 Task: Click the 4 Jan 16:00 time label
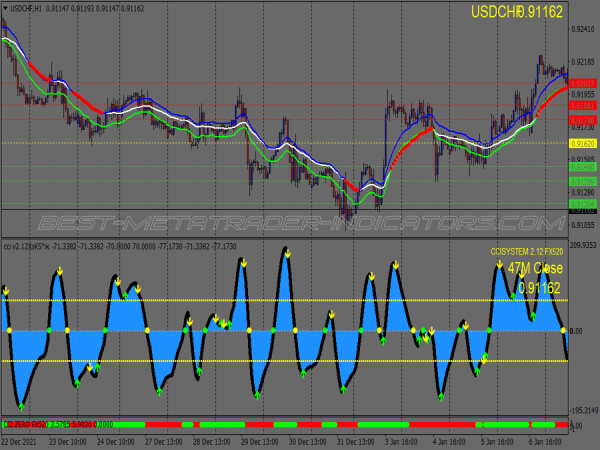[x=449, y=442]
